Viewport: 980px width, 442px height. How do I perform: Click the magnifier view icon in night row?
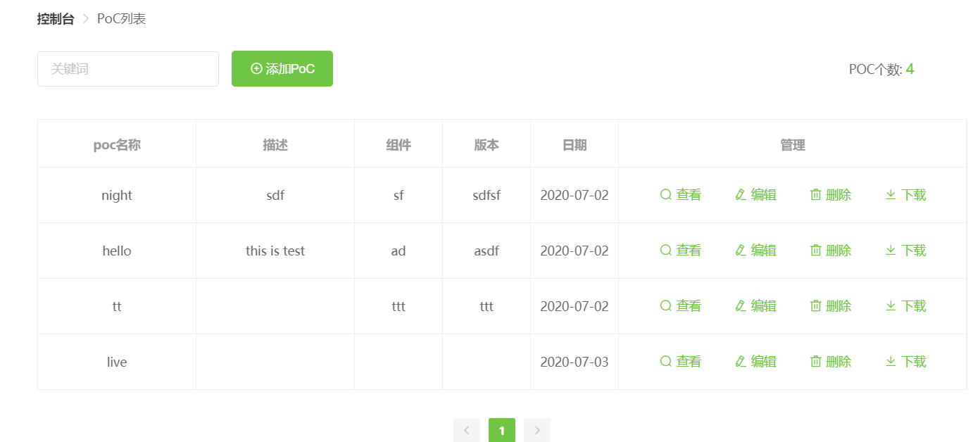[x=665, y=195]
